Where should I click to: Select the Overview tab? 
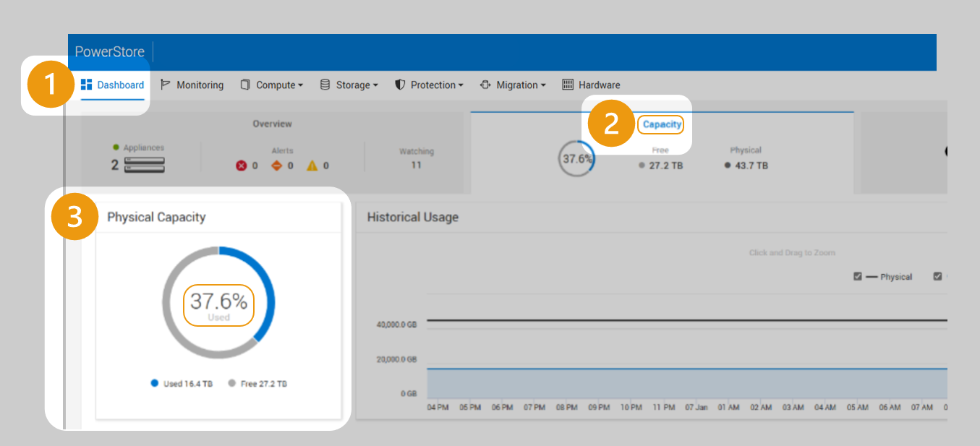coord(272,124)
